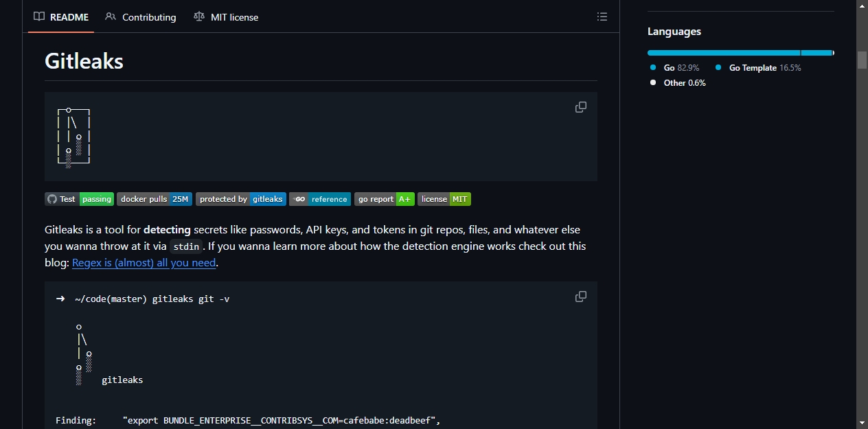Click the Finding export BUNDLE_ENTERPRISE line
The height and width of the screenshot is (429, 868).
[248, 420]
